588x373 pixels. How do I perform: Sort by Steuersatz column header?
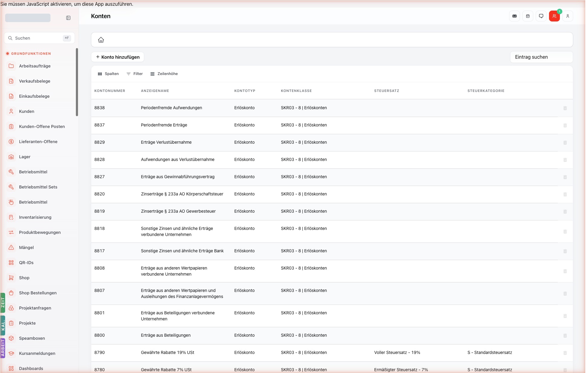tap(387, 91)
